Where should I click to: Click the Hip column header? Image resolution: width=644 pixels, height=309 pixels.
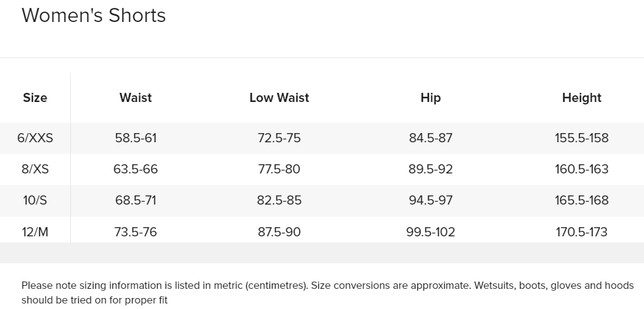click(x=430, y=98)
